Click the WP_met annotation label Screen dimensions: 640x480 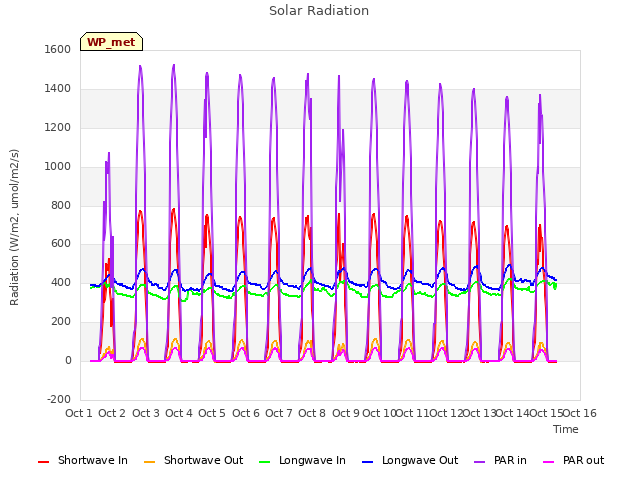click(x=111, y=42)
